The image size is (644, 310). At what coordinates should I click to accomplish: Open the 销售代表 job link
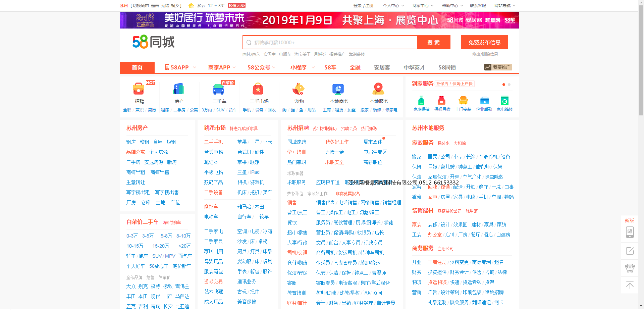pos(325,202)
